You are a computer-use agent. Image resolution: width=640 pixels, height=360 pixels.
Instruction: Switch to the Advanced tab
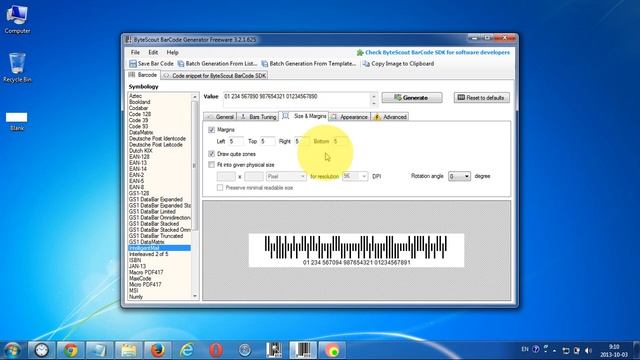(x=390, y=117)
